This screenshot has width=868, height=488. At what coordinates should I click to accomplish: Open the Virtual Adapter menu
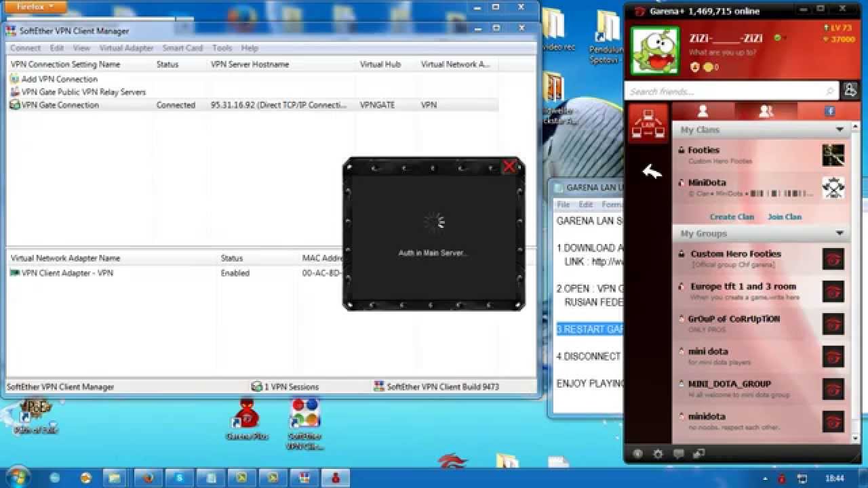tap(126, 48)
